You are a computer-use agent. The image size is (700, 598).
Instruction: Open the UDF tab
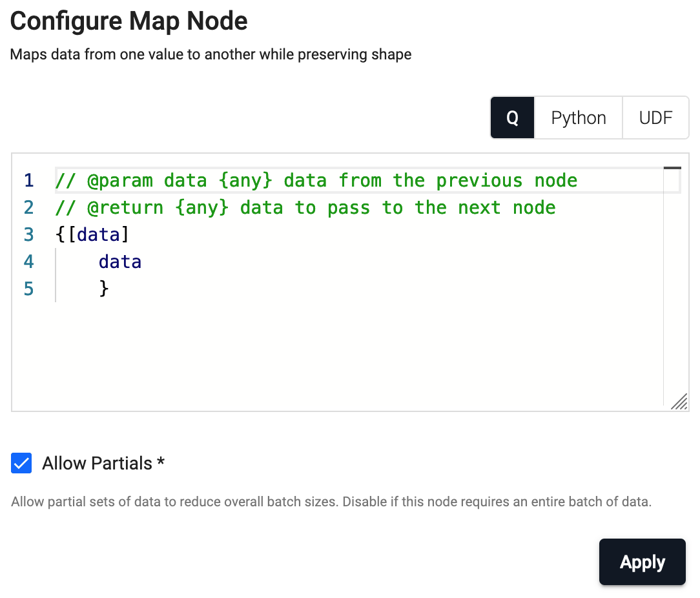pos(655,118)
